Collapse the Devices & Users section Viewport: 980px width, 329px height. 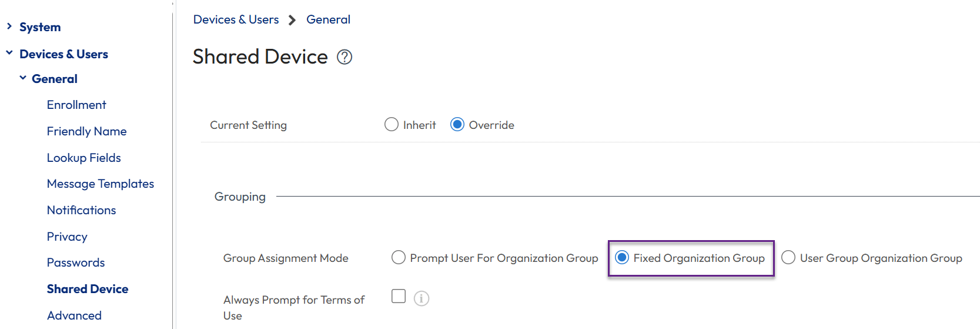(9, 54)
